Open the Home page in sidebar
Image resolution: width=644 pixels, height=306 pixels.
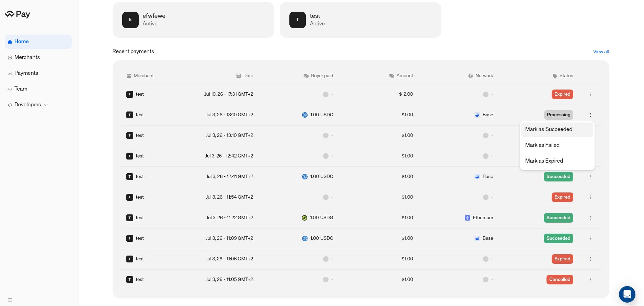[38, 42]
